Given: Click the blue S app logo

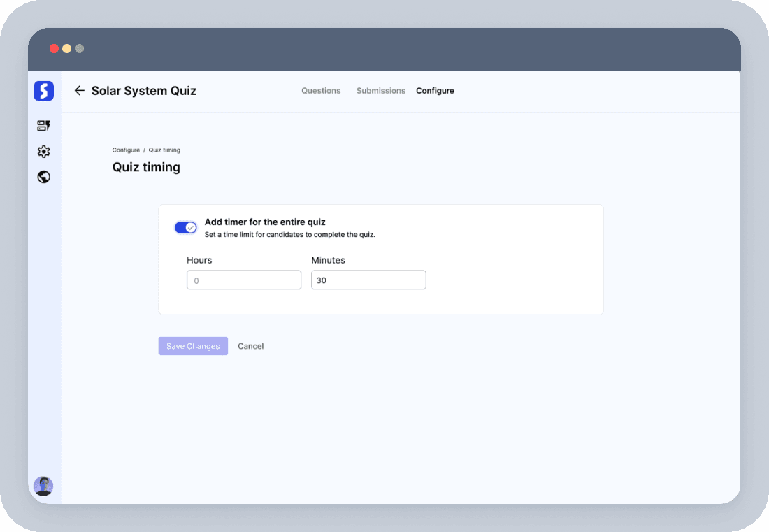Looking at the screenshot, I should 43,91.
